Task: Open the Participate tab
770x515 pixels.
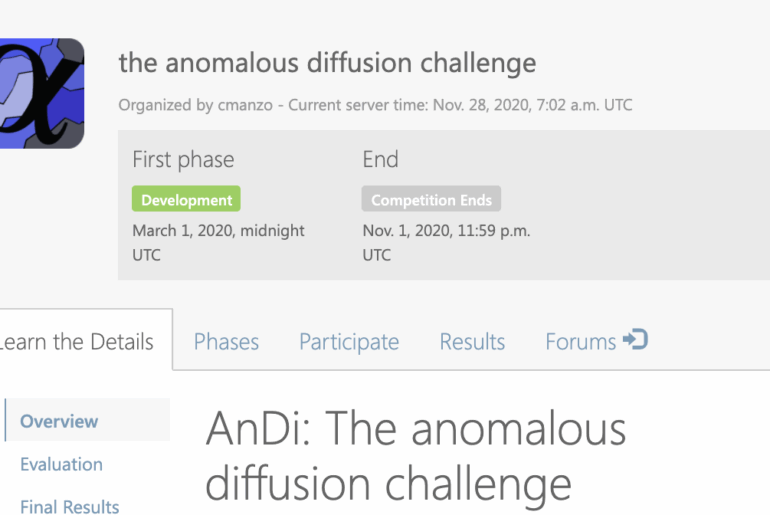Action: [x=349, y=342]
